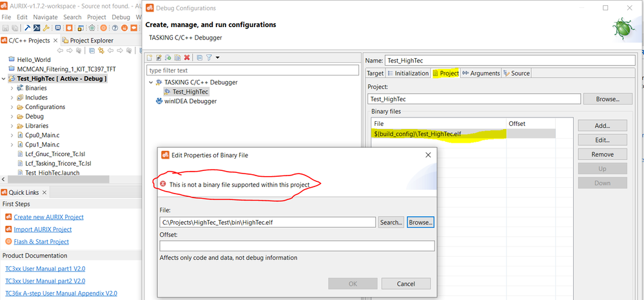Switch to the Source tab

[516, 73]
